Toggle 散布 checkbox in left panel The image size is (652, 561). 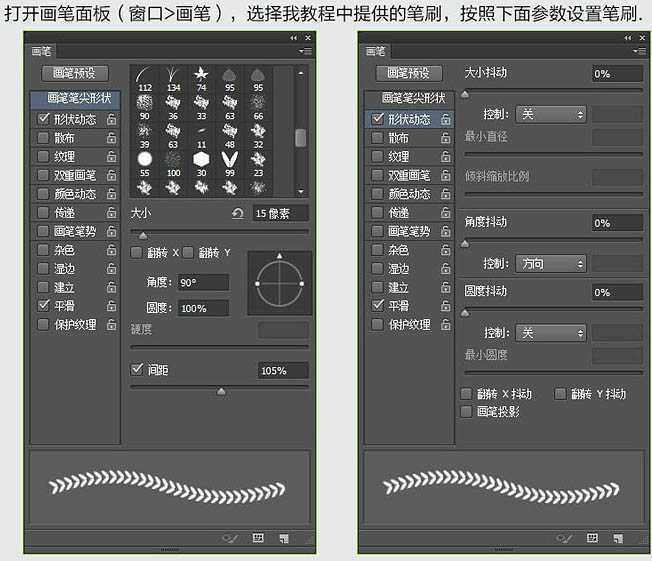pos(43,138)
